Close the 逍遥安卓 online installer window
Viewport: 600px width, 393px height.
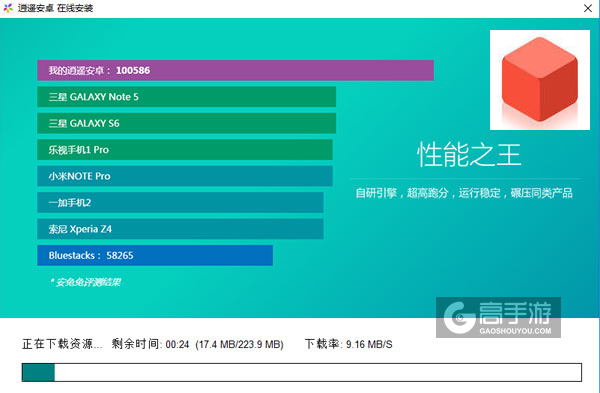(x=588, y=8)
